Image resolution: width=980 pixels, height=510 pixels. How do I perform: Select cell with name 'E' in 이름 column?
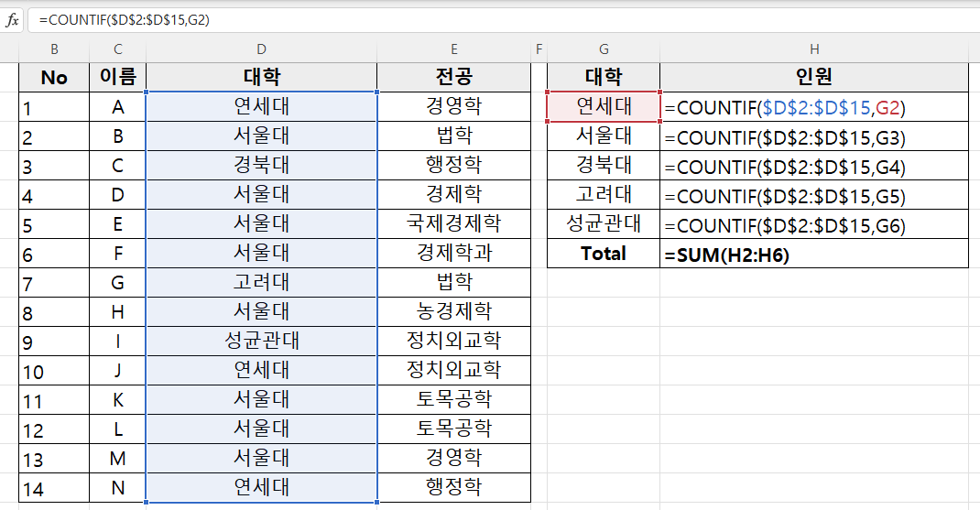tap(117, 224)
